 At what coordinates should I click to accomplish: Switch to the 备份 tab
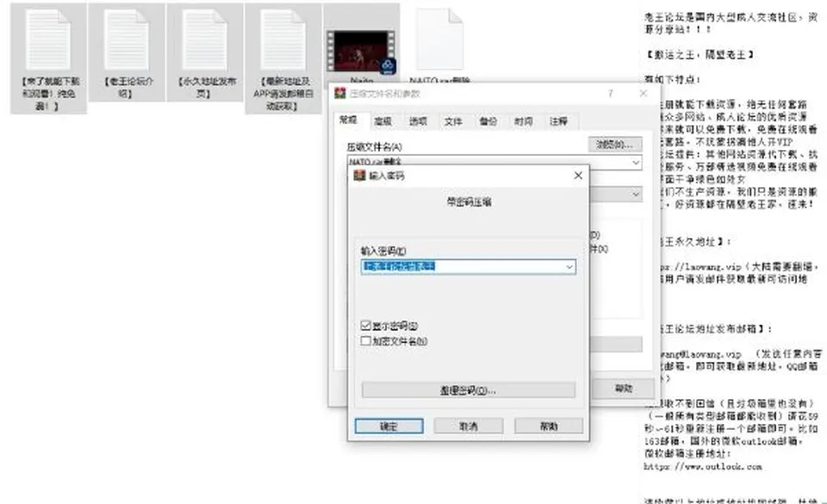488,121
